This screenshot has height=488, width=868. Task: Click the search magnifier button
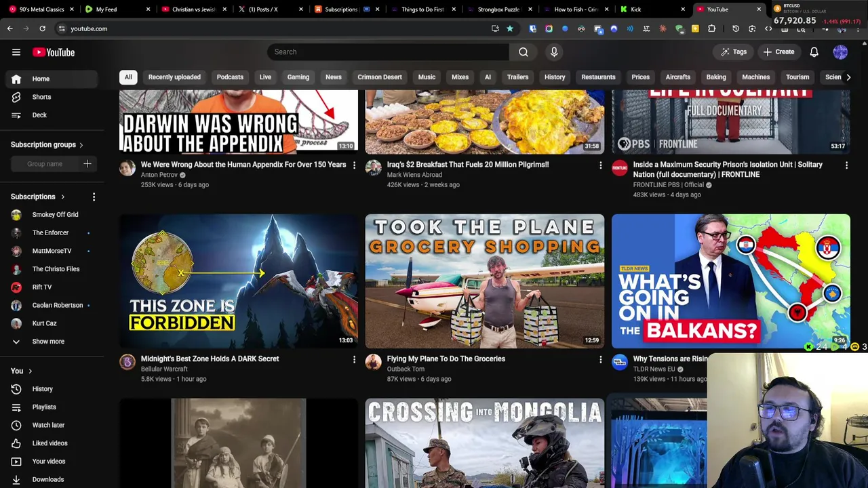(524, 52)
